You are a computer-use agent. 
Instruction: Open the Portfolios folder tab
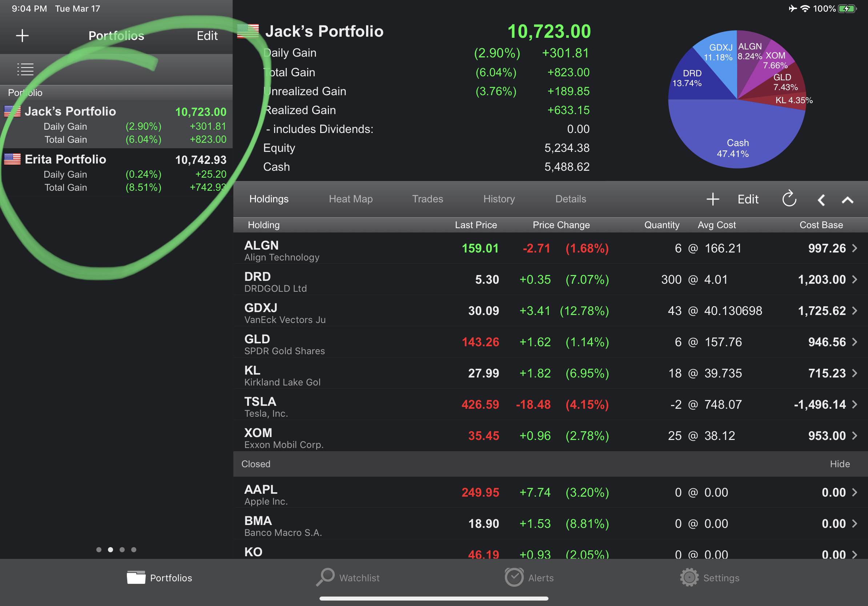coord(160,578)
